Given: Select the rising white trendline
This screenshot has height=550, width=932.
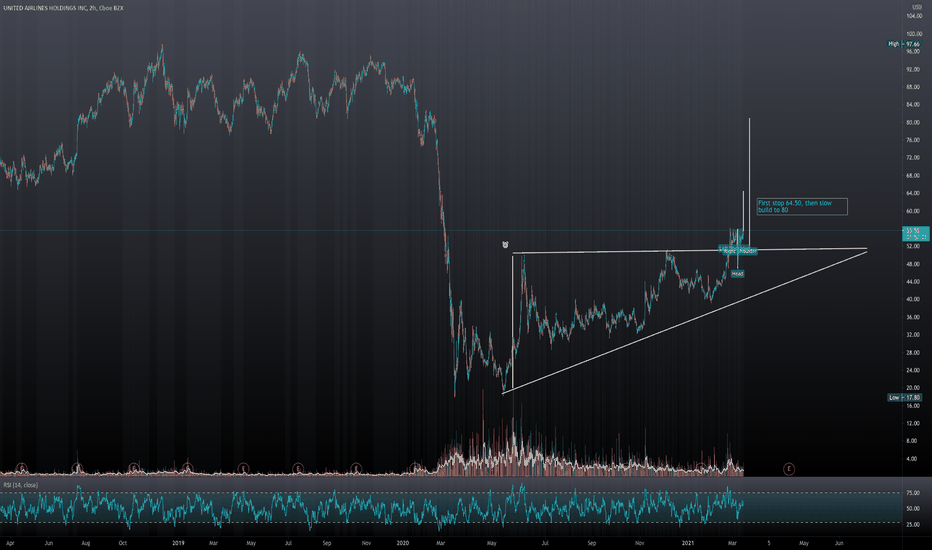Looking at the screenshot, I should 684,321.
